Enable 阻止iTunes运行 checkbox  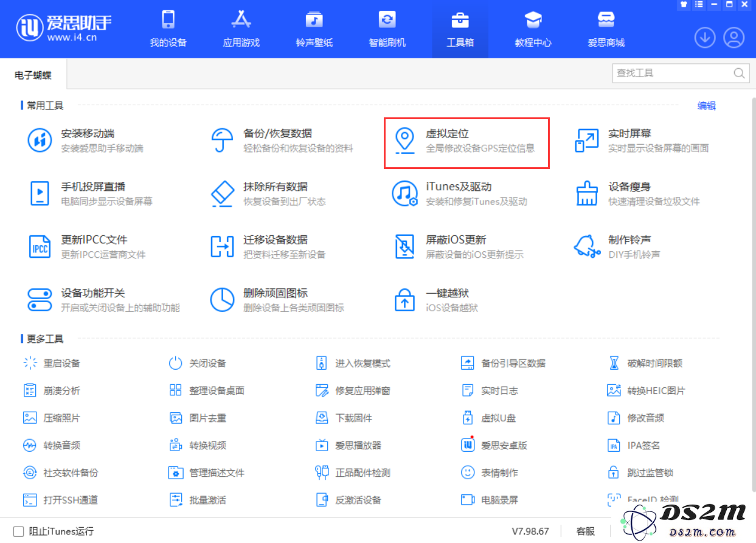[x=19, y=531]
